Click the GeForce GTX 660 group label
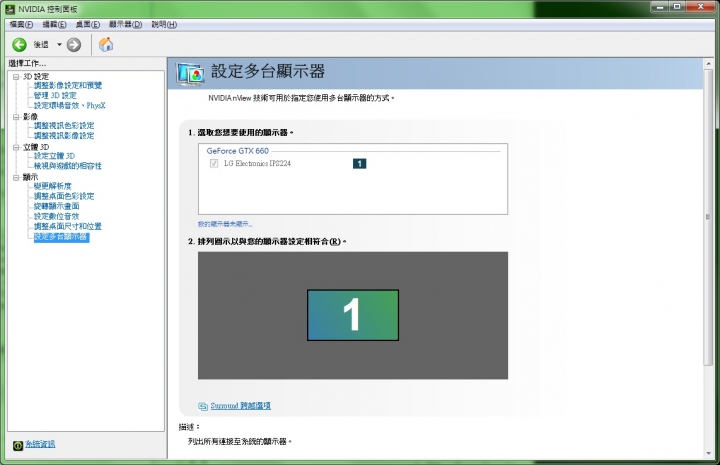The height and width of the screenshot is (465, 720). pos(237,151)
